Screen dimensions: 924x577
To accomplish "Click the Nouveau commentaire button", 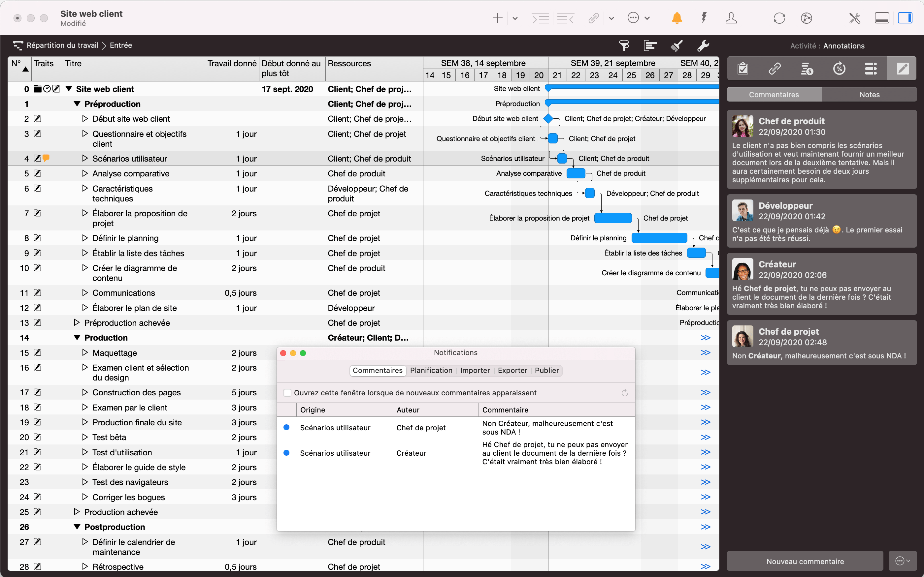I will [806, 561].
